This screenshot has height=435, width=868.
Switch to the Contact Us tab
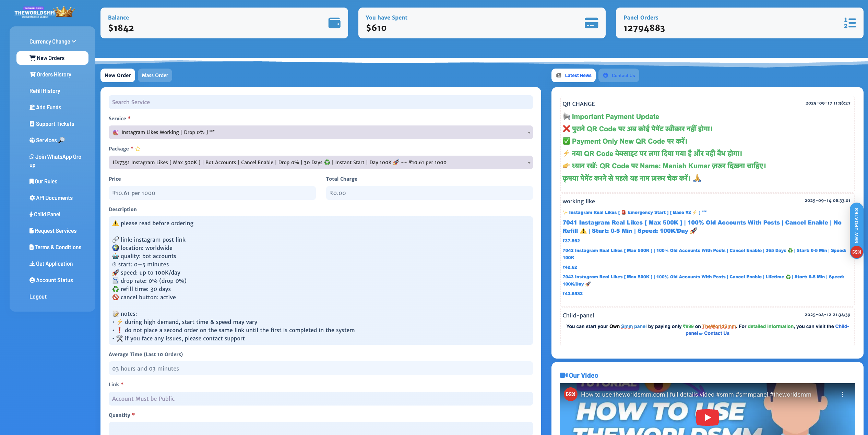pyautogui.click(x=619, y=75)
